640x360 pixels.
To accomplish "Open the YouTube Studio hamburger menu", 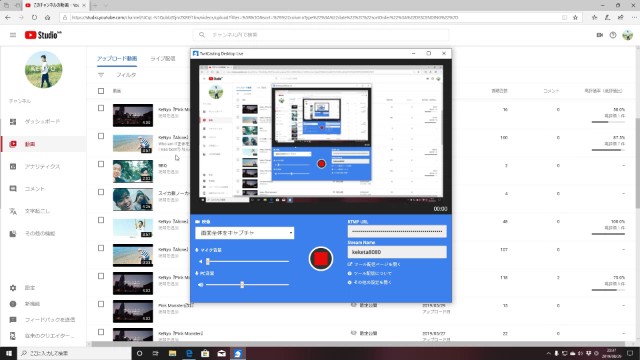I will [13, 35].
